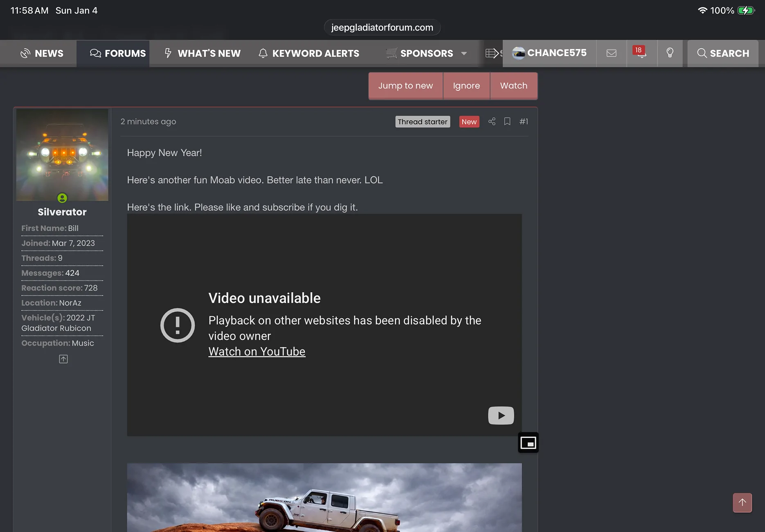765x532 pixels.
Task: Enable watching this thread via Watch
Action: pyautogui.click(x=513, y=86)
